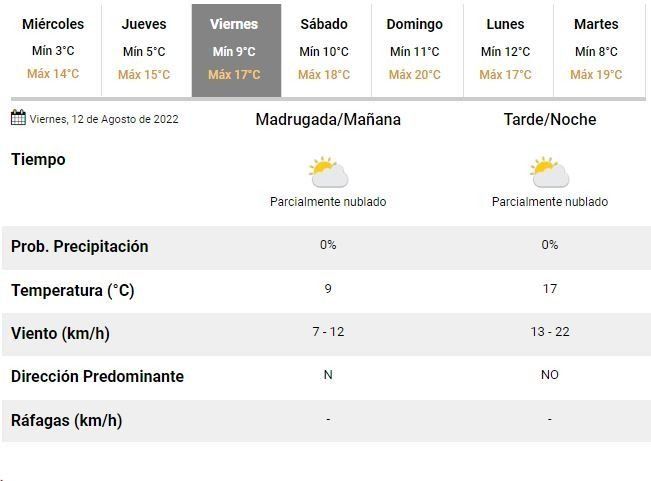Click the morning partly cloudy weather icon
This screenshot has height=481, width=651.
[x=328, y=172]
